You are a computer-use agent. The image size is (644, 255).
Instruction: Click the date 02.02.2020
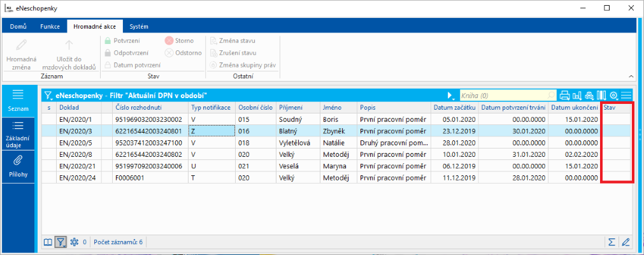[x=582, y=155]
